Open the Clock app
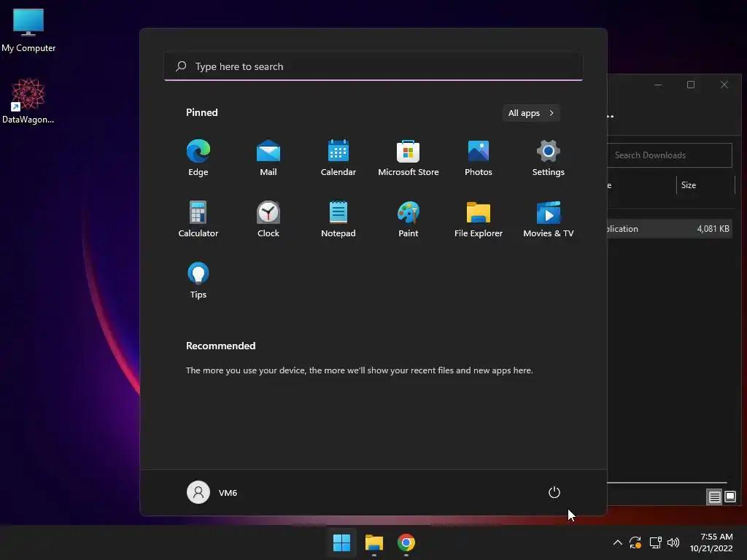Image resolution: width=747 pixels, height=560 pixels. 268,219
